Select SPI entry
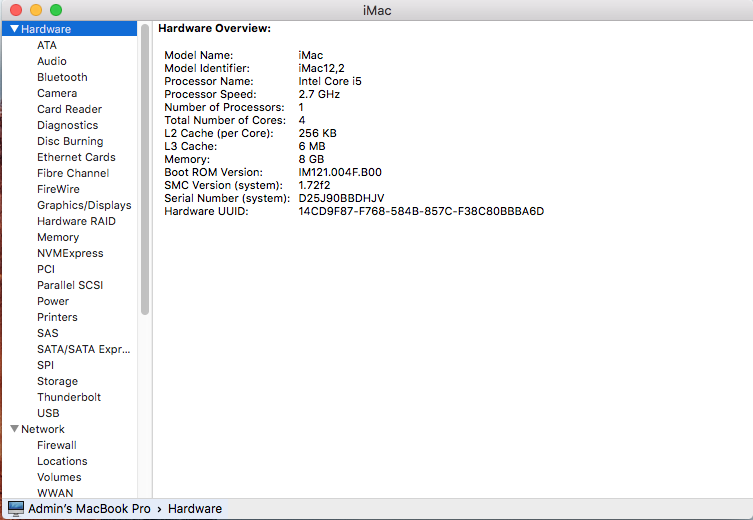Screen dimensions: 753x520 (46, 365)
